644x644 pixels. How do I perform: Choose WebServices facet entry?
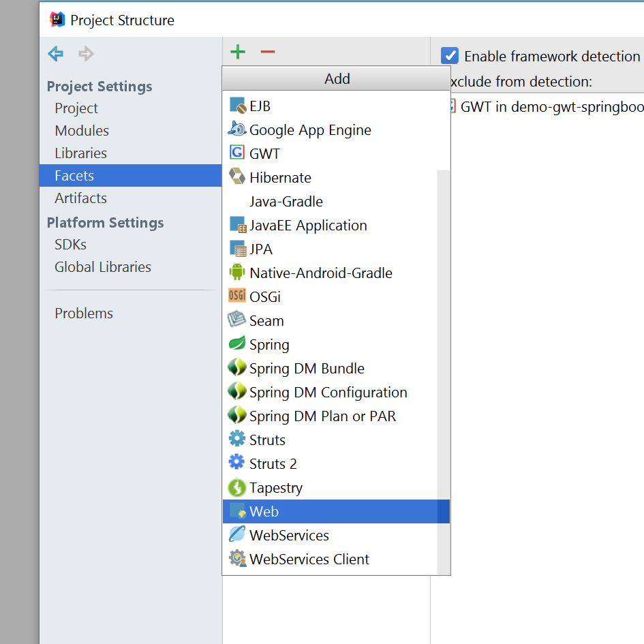[331, 535]
